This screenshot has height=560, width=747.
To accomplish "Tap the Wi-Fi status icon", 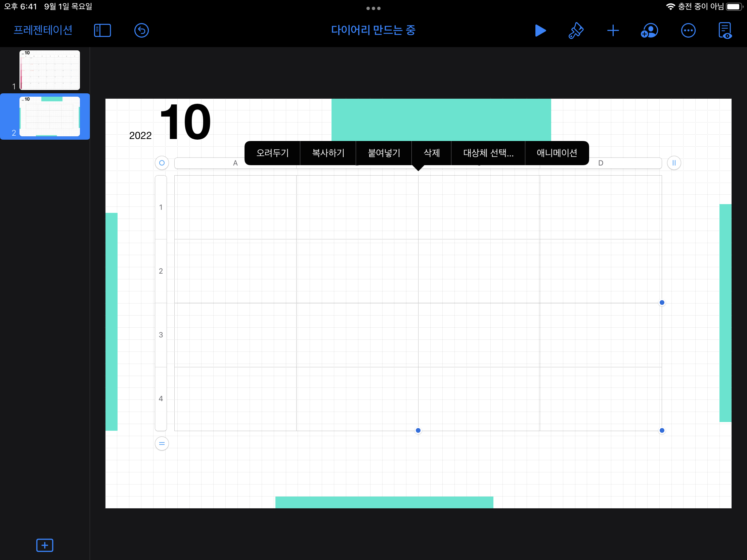I will pyautogui.click(x=670, y=7).
